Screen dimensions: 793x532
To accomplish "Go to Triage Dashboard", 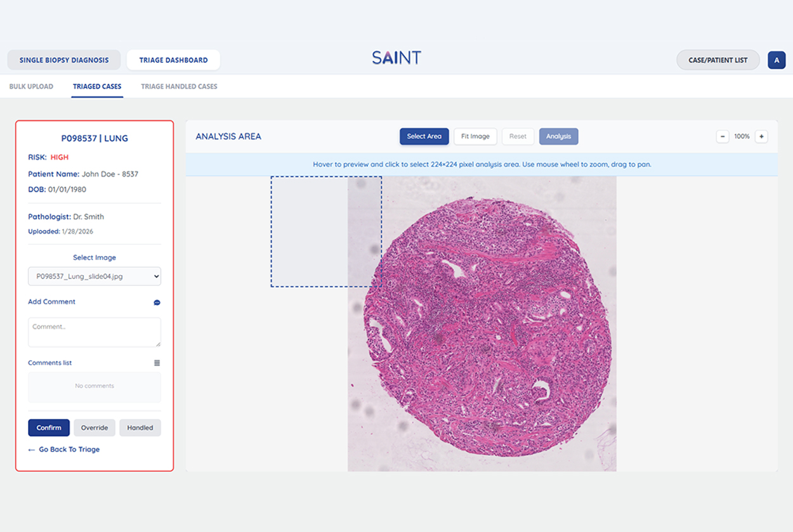I will coord(173,60).
